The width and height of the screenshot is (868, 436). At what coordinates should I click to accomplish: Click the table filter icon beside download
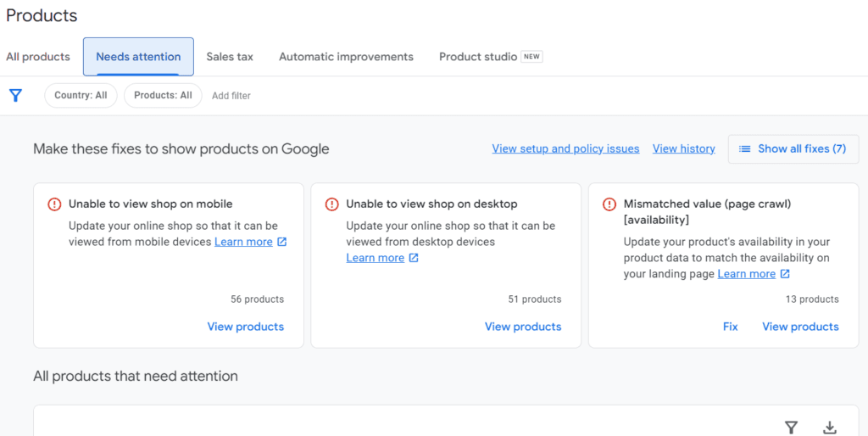pyautogui.click(x=792, y=428)
